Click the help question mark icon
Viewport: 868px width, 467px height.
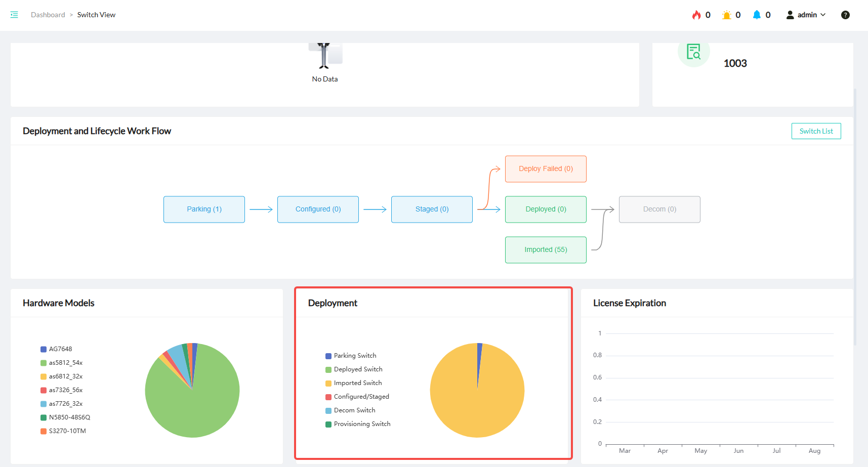point(845,15)
